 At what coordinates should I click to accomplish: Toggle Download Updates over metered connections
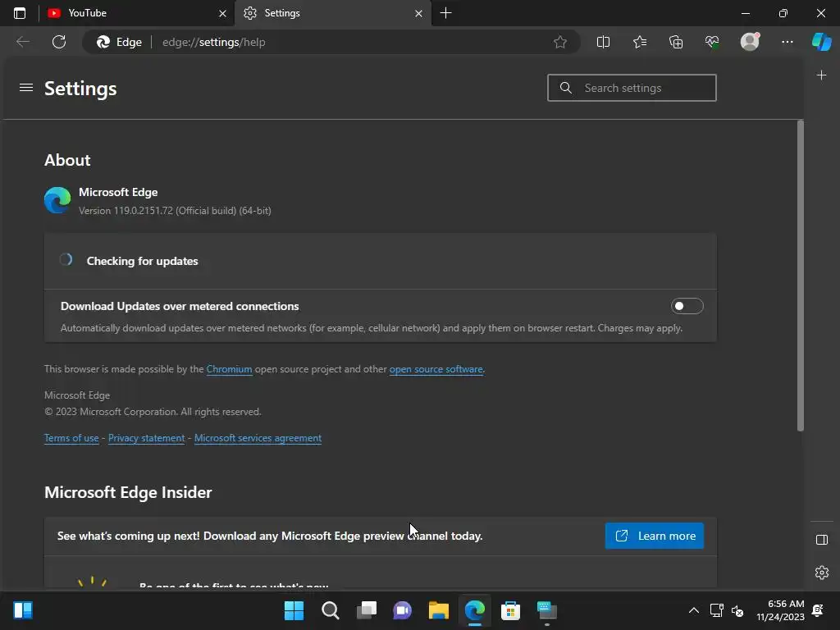click(687, 306)
